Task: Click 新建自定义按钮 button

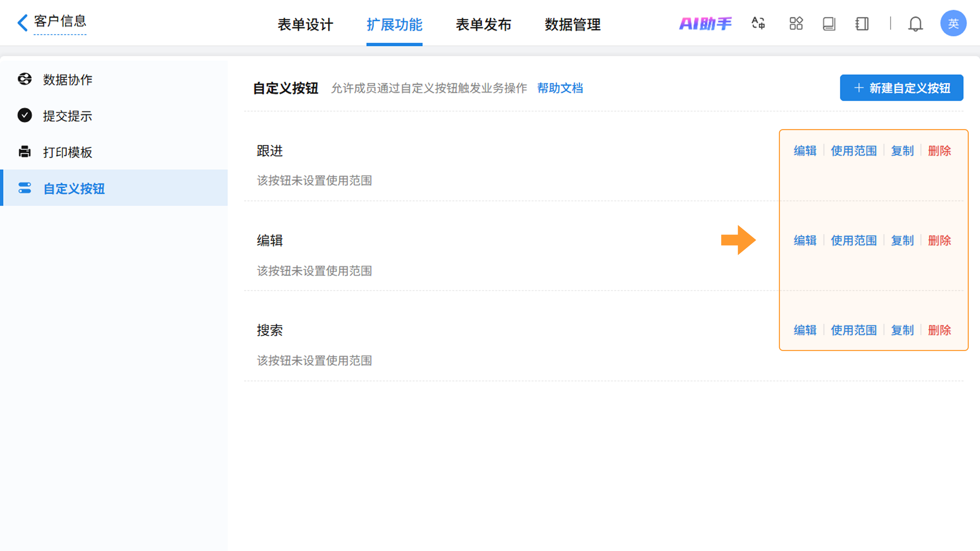Action: [901, 88]
